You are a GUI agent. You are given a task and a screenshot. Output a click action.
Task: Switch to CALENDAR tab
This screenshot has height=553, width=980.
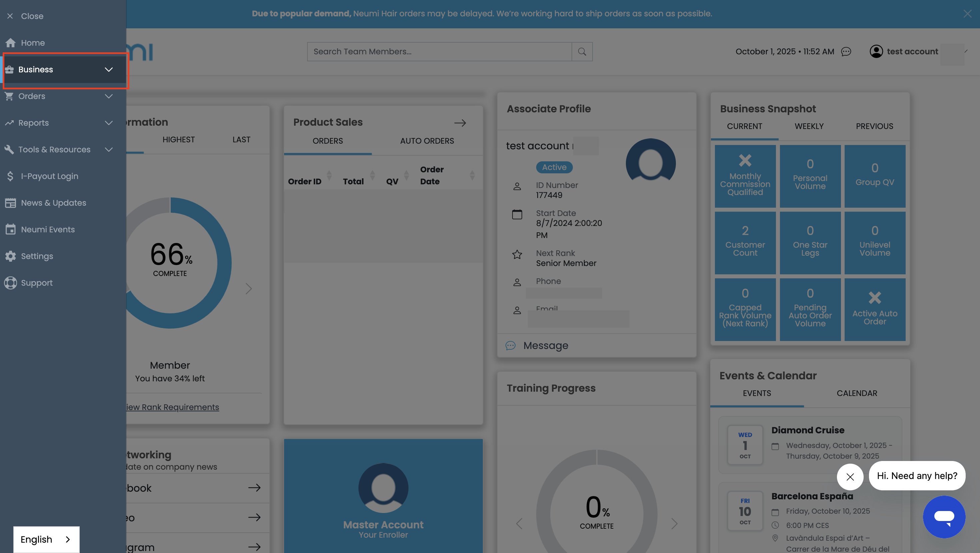tap(857, 393)
